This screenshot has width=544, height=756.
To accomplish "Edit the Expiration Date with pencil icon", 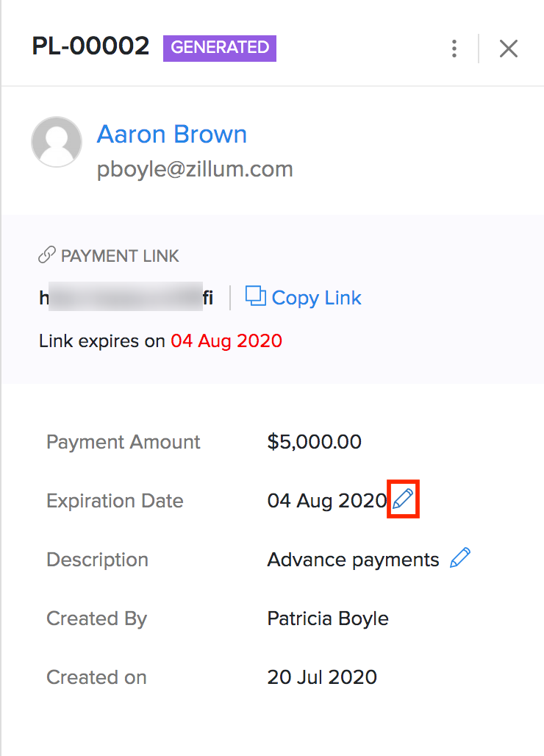I will (403, 500).
